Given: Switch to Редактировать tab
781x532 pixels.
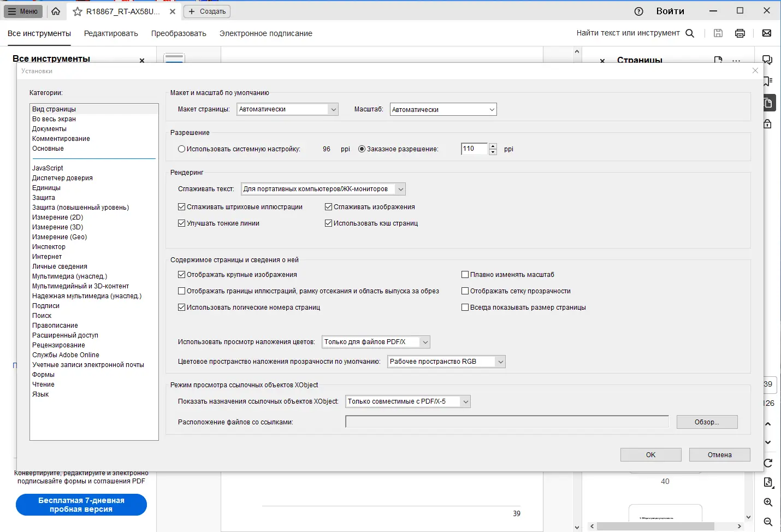Looking at the screenshot, I should point(111,33).
